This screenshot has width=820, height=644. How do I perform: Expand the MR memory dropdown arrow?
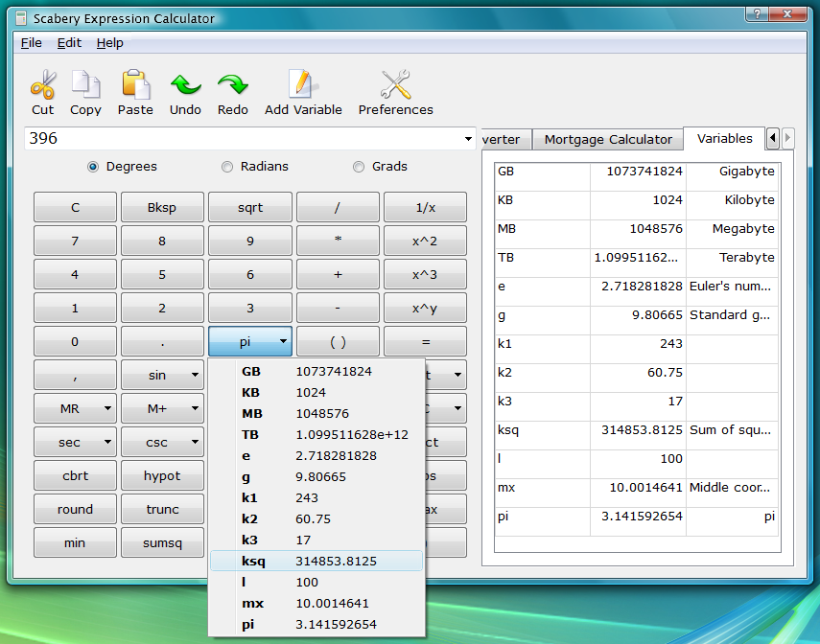(107, 409)
